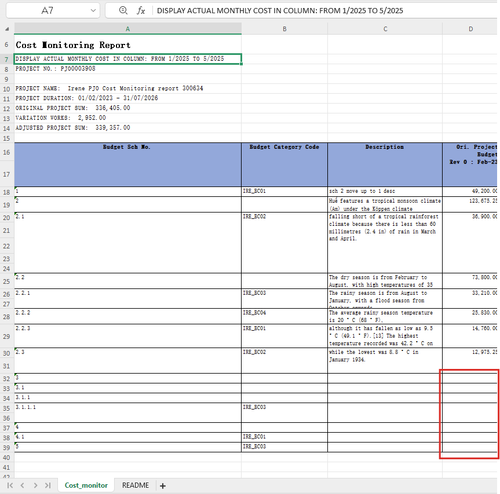Select the 'Huế features a tropical monsoon' cell
Viewport: 500px width, 494px height.
[385, 204]
